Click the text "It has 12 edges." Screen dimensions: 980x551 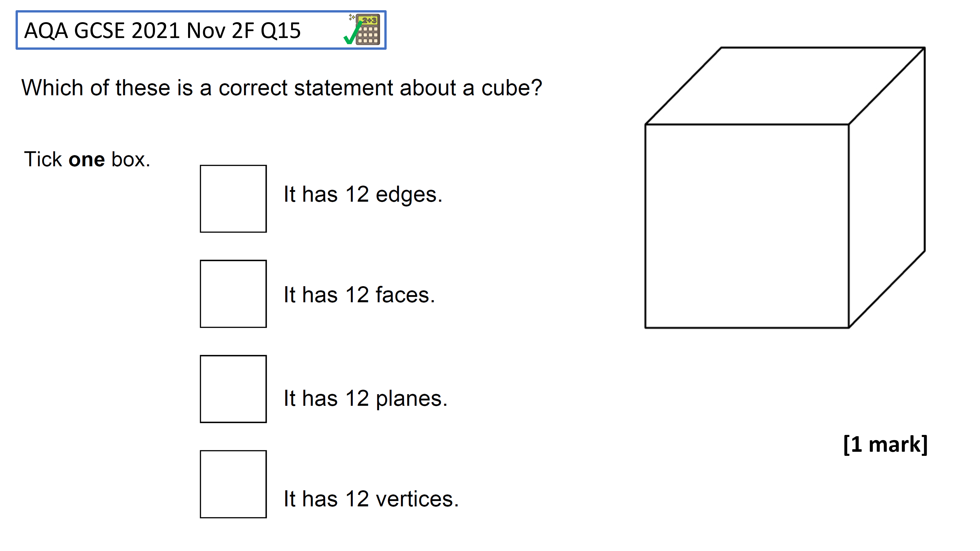click(363, 194)
